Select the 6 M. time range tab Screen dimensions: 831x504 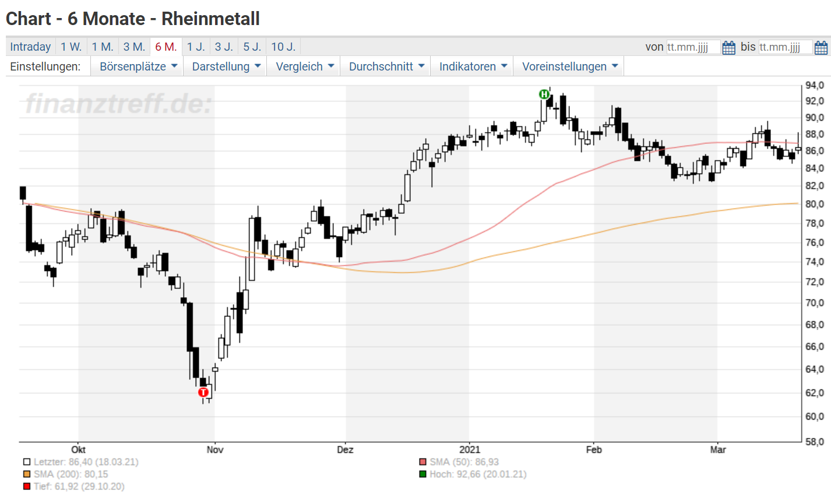[166, 47]
